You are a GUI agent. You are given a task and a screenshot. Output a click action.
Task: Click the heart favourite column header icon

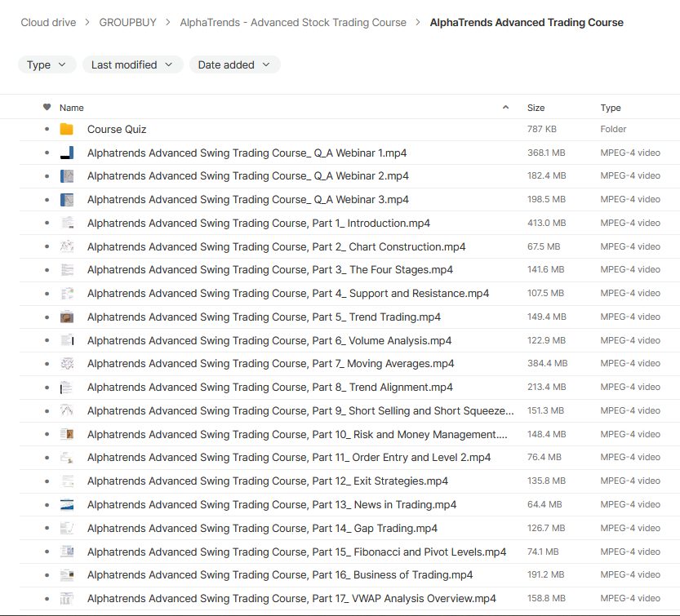point(47,107)
